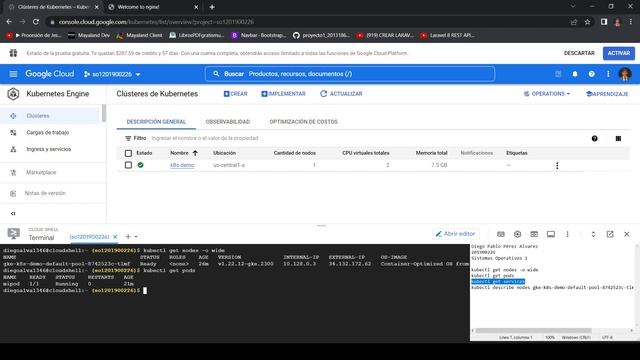Viewport: 640px width, 360px height.
Task: Click green status check for k8s-demo
Action: (140, 165)
